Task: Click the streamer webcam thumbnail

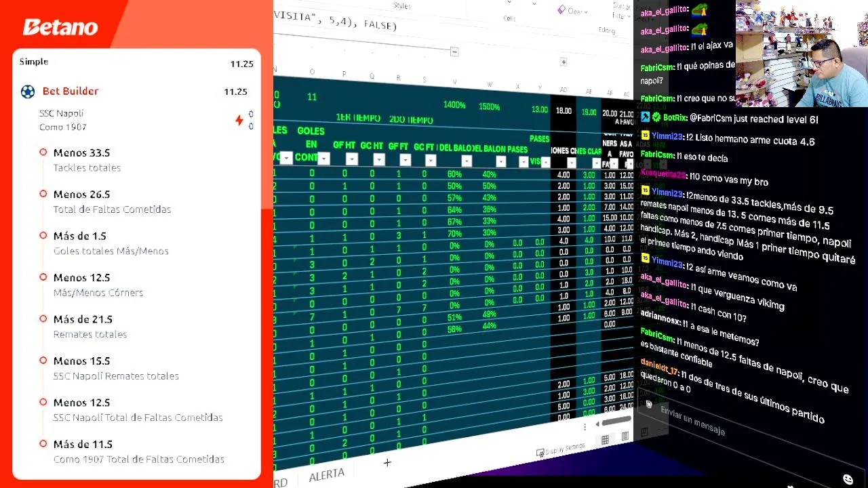Action: 802,54
